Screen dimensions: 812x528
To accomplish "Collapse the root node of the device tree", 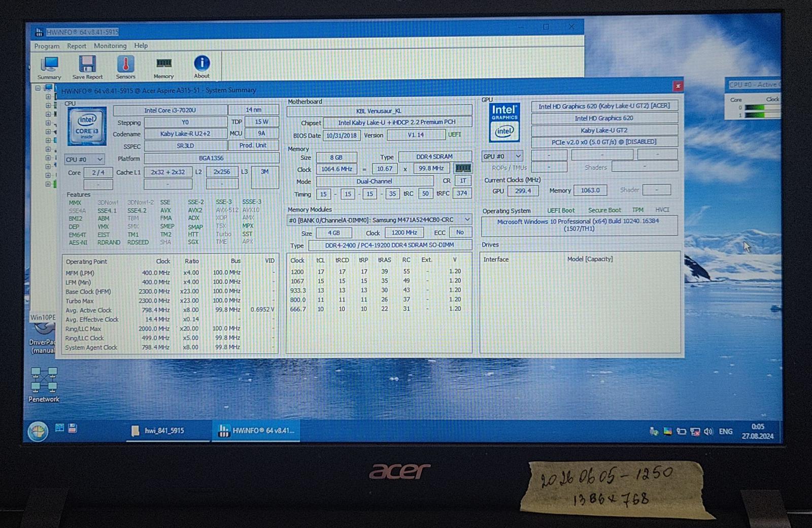I will 38,88.
